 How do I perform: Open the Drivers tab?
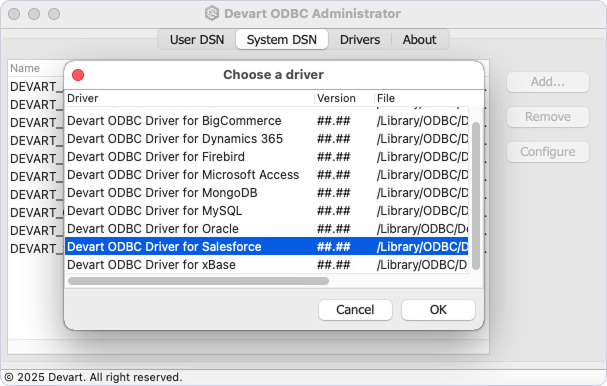coord(360,39)
